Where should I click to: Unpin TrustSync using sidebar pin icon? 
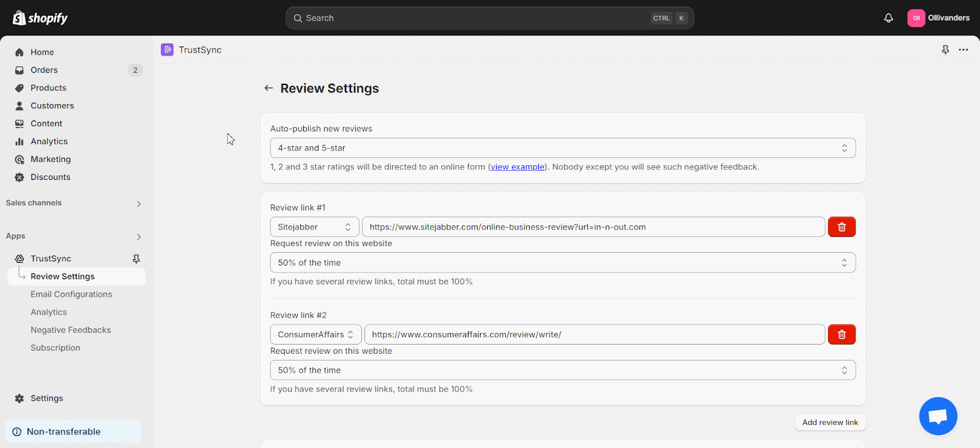(136, 259)
